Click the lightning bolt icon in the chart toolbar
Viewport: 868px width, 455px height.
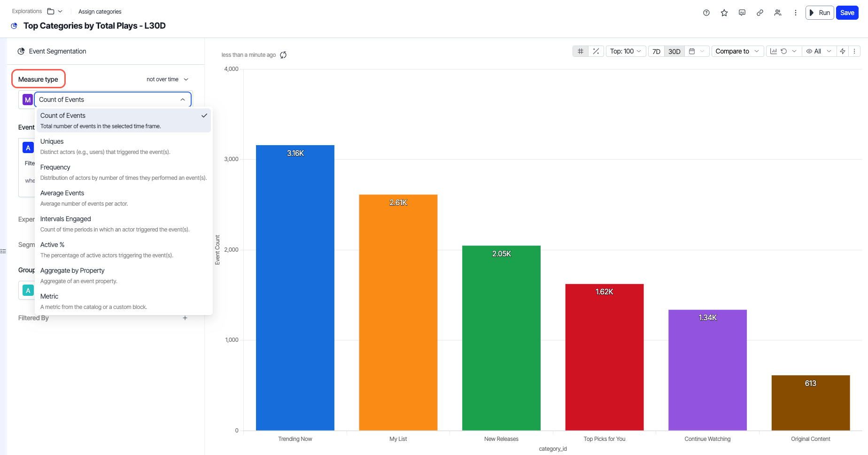point(842,51)
